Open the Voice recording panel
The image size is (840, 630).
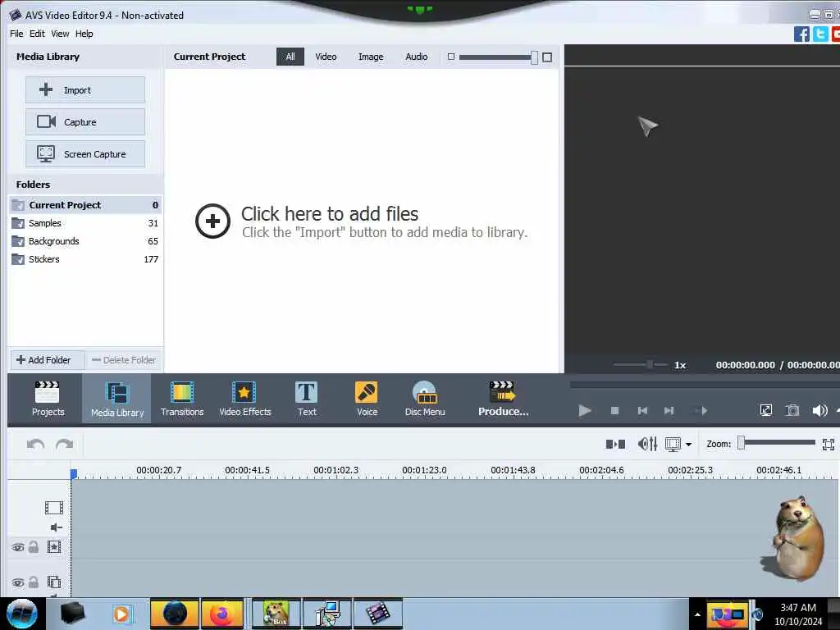(367, 399)
